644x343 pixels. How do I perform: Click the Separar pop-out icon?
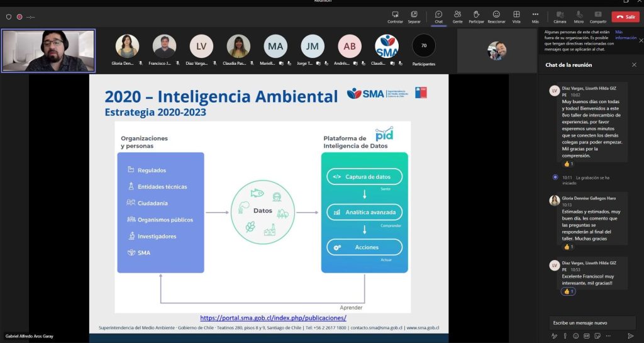414,16
